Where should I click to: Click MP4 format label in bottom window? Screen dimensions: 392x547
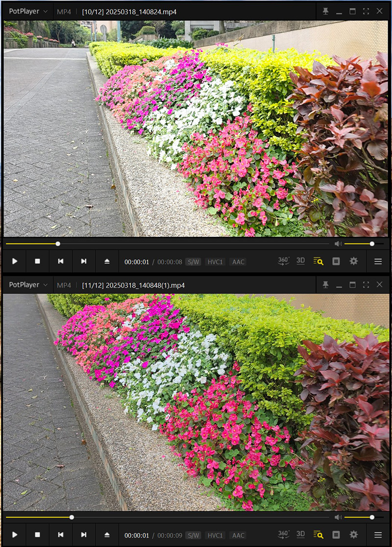[x=64, y=285]
